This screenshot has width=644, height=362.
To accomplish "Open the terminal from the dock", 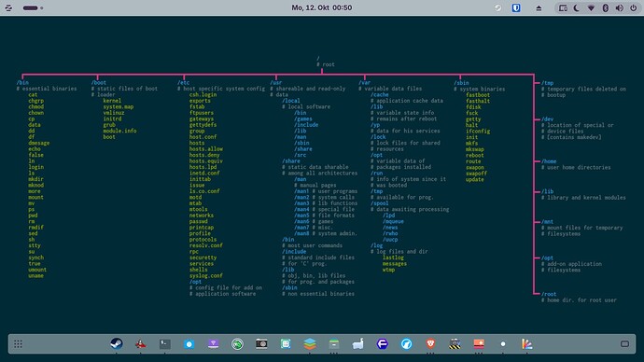I will click(165, 343).
